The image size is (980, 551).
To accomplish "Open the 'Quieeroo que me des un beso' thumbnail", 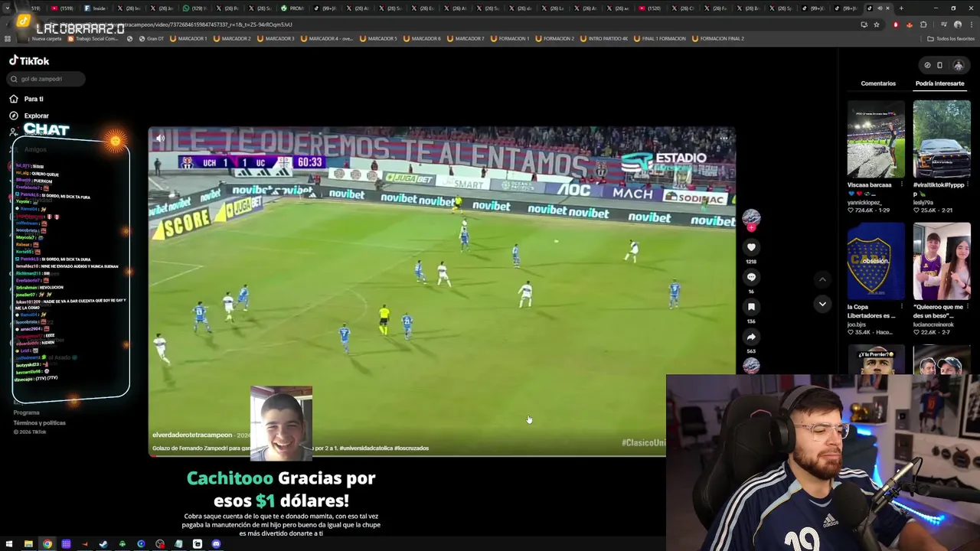I will click(x=942, y=262).
